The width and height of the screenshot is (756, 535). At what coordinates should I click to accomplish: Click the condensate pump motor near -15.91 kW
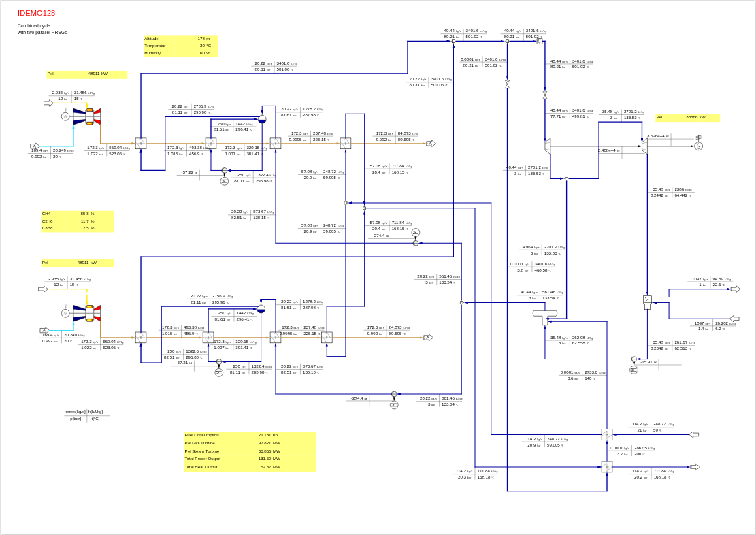coord(634,370)
